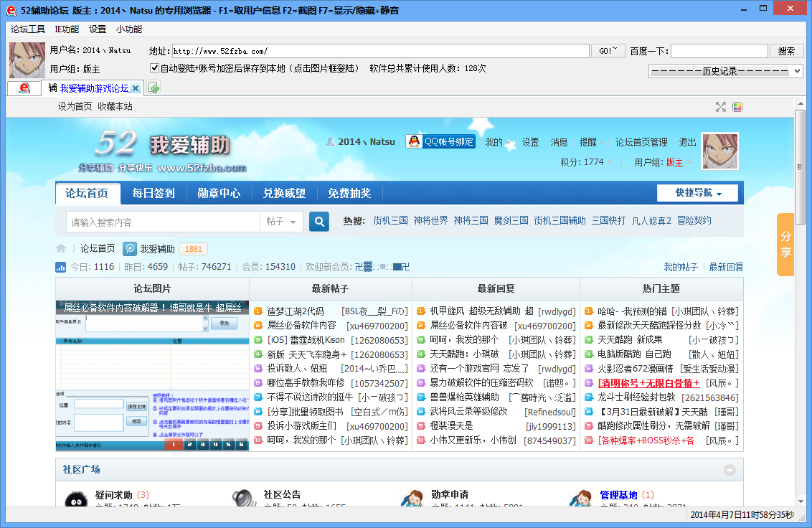
Task: Click the home icon in breadcrumb
Action: [x=61, y=249]
